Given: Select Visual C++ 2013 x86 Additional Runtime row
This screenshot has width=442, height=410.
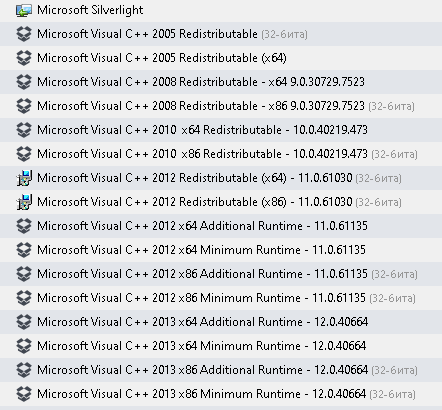Looking at the screenshot, I should (x=221, y=370).
